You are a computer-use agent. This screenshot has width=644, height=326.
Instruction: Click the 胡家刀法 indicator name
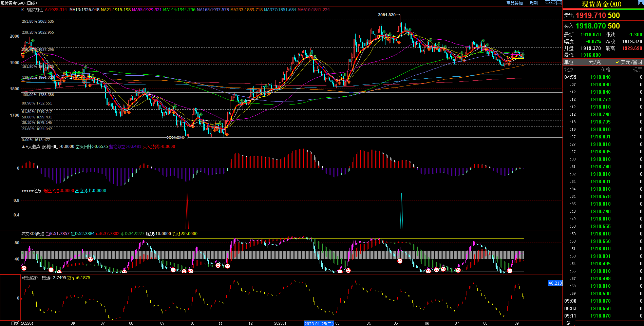click(x=35, y=10)
